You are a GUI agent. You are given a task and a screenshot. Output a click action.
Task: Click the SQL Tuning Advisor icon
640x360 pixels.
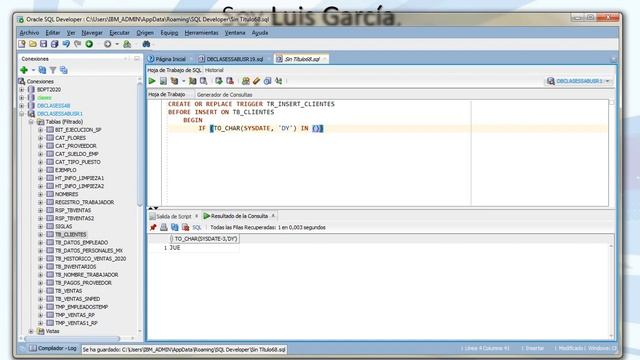point(203,81)
